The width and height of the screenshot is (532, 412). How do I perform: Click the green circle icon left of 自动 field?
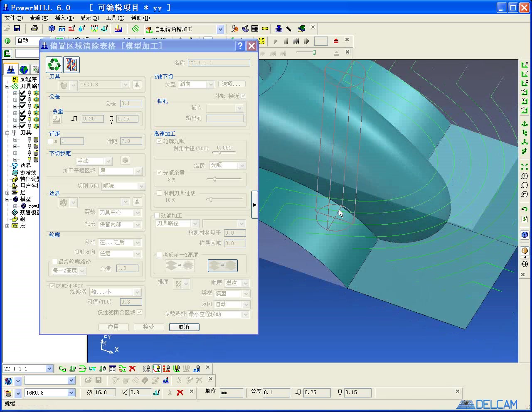(x=7, y=41)
